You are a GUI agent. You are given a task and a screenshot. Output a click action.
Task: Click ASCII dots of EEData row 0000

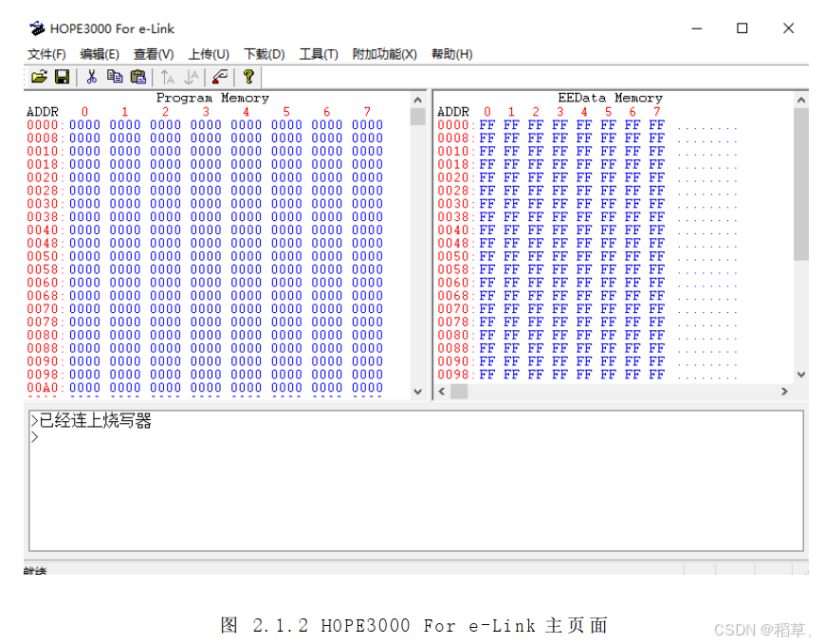[707, 127]
